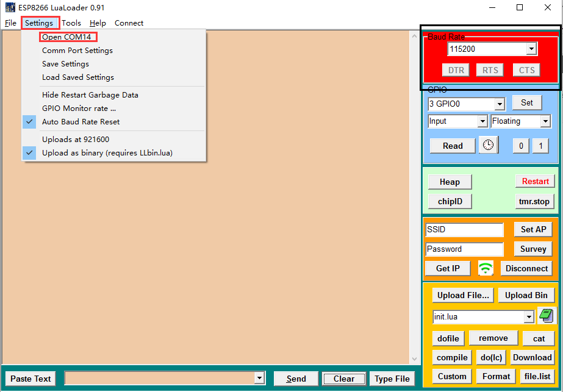563x392 pixels.
Task: Expand the Floating pullup dropdown
Action: 545,121
